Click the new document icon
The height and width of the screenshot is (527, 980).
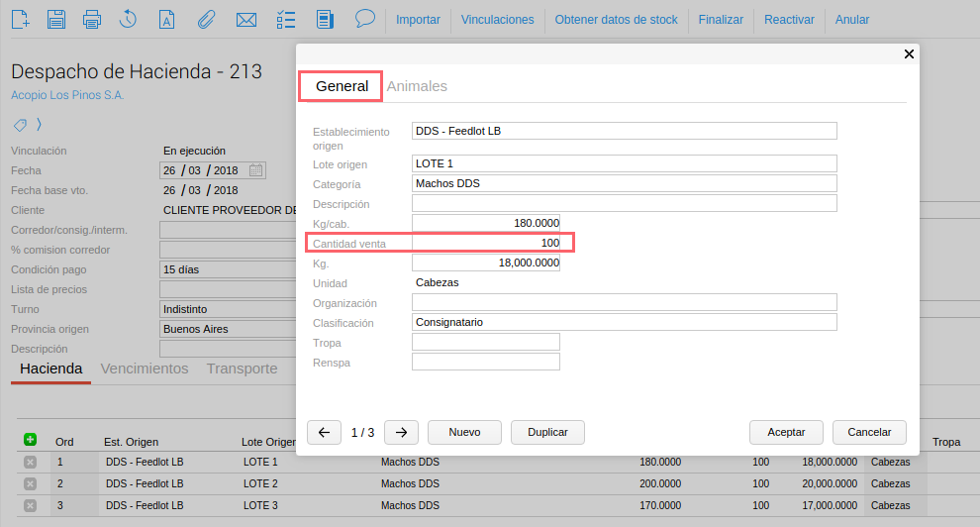click(21, 19)
